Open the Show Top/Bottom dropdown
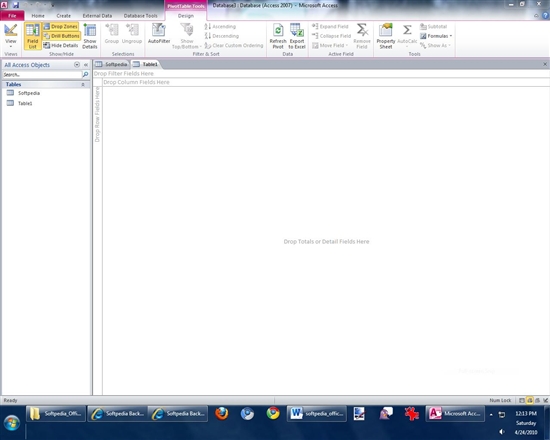The height and width of the screenshot is (440, 550). coord(187,36)
